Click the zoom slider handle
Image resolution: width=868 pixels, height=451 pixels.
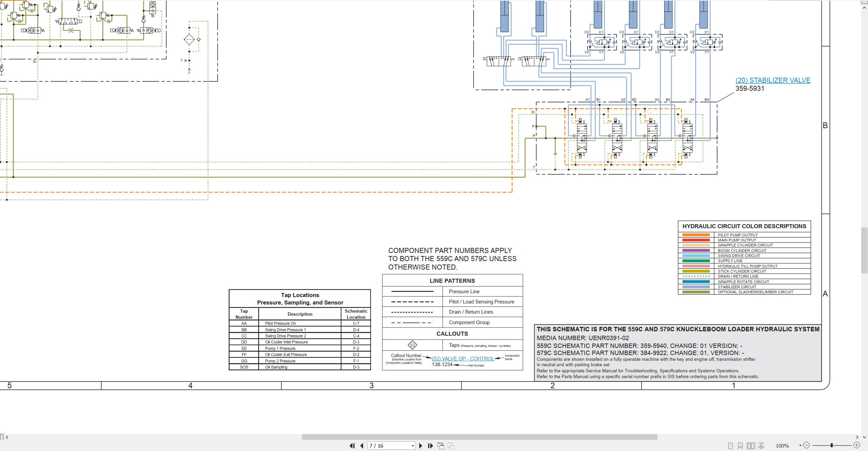pos(831,445)
